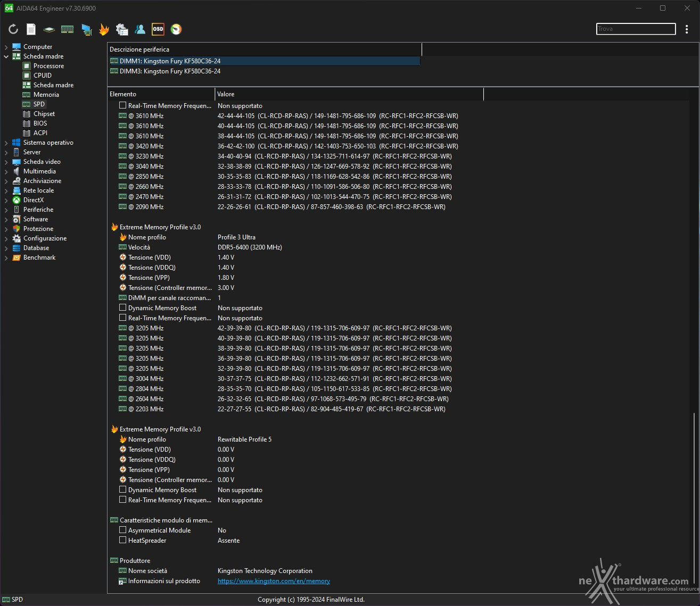
Task: Expand the DirectX tree node
Action: click(x=6, y=200)
